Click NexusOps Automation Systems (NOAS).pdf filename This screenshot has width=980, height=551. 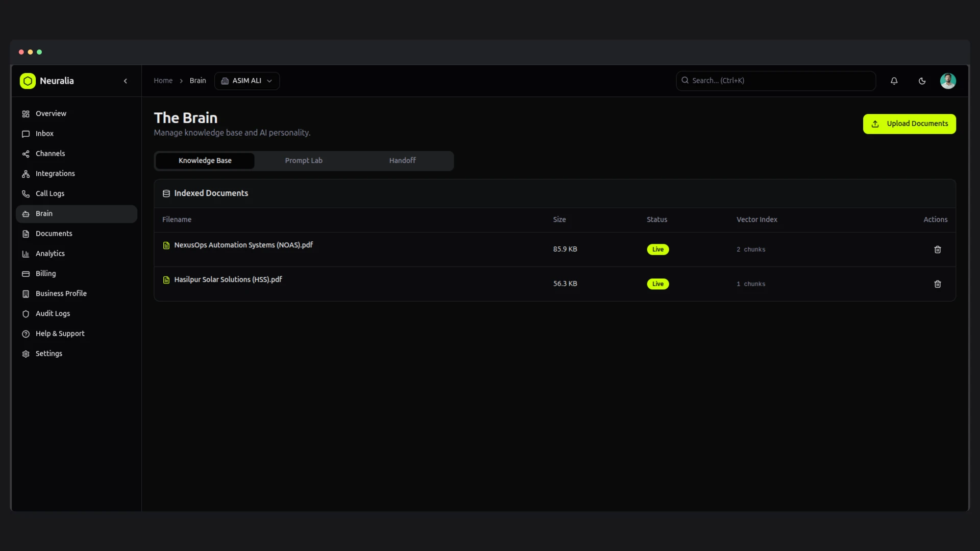point(243,245)
